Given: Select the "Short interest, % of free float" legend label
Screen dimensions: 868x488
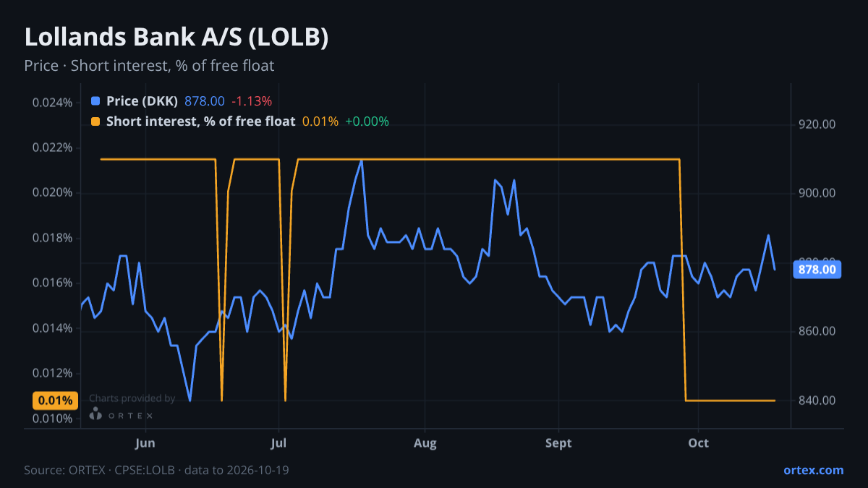Looking at the screenshot, I should point(201,121).
